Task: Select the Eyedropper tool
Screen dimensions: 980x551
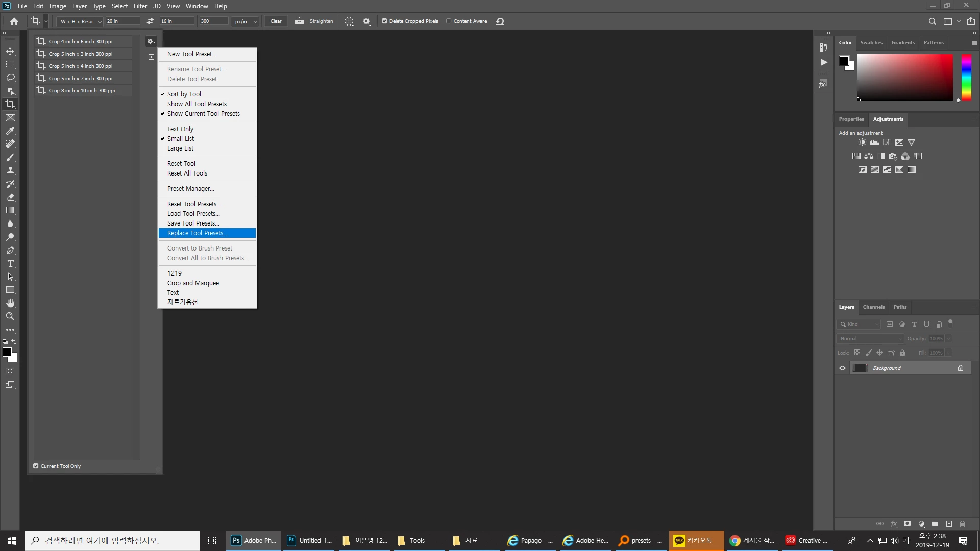Action: pos(10,131)
